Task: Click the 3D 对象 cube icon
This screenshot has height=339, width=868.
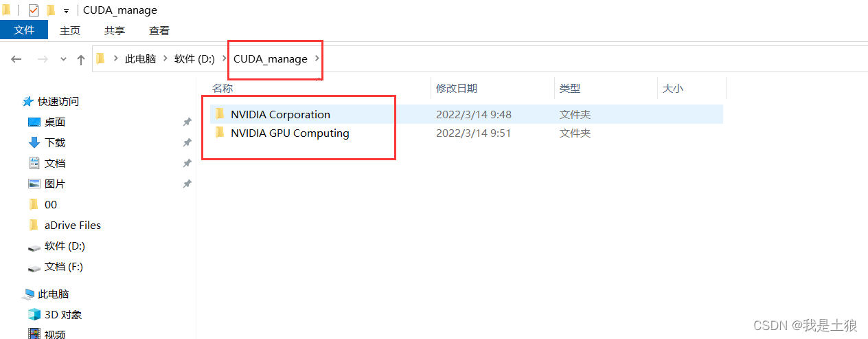Action: (34, 314)
